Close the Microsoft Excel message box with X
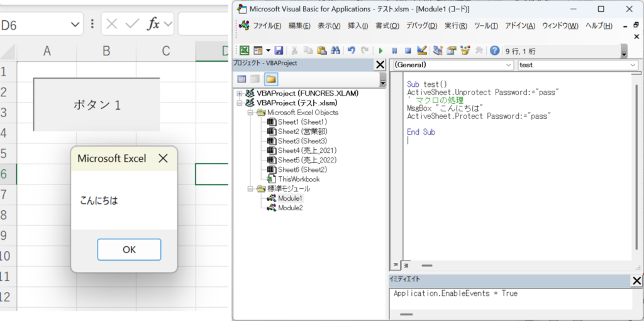This screenshot has width=644, height=321. 163,158
